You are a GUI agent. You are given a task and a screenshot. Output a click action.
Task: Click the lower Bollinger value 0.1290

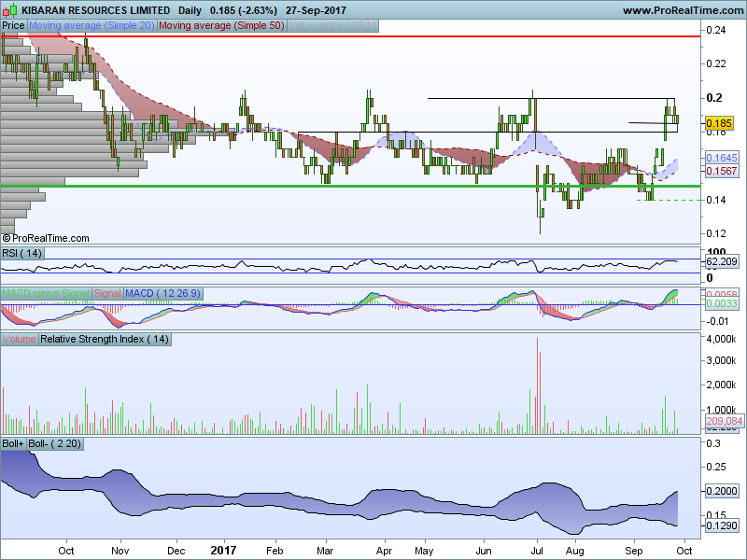click(721, 525)
